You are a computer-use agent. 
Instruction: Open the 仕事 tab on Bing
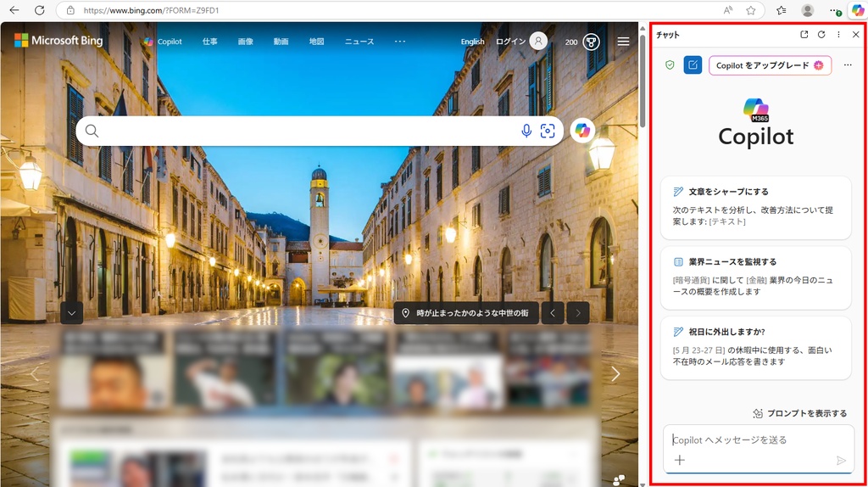(210, 42)
